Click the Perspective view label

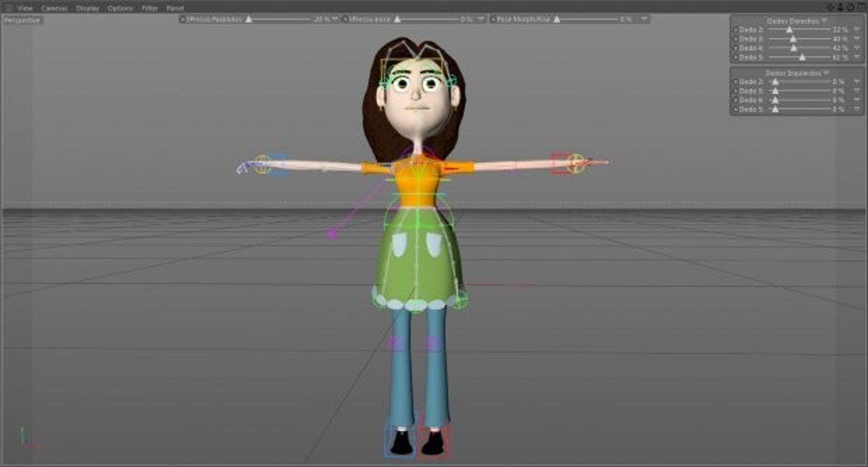(22, 20)
